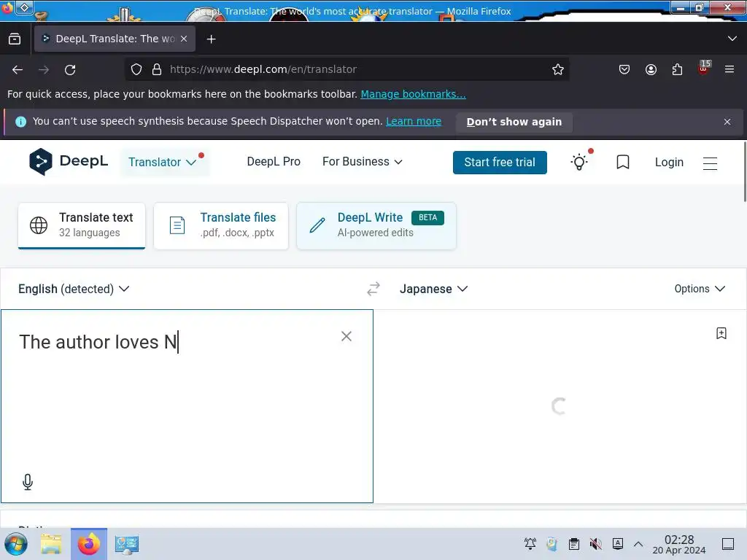The image size is (747, 560).
Task: Show desktop via taskbar corner button
Action: coord(728,544)
